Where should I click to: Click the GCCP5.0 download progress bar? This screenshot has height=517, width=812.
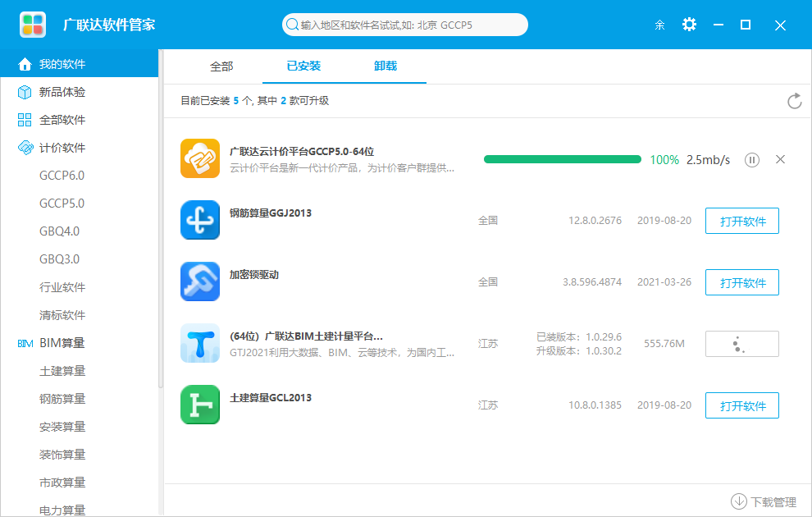click(x=563, y=159)
